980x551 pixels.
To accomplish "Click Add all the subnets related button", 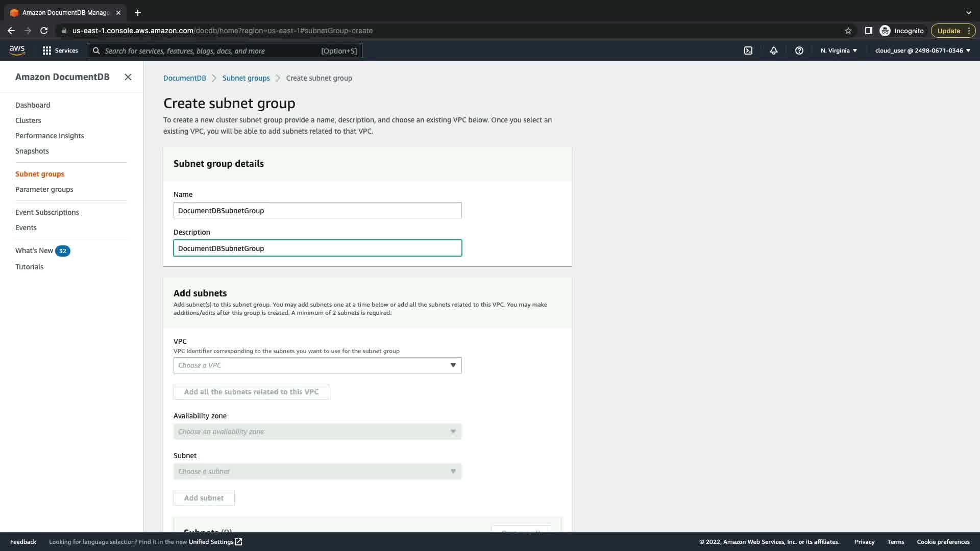I will (x=251, y=392).
